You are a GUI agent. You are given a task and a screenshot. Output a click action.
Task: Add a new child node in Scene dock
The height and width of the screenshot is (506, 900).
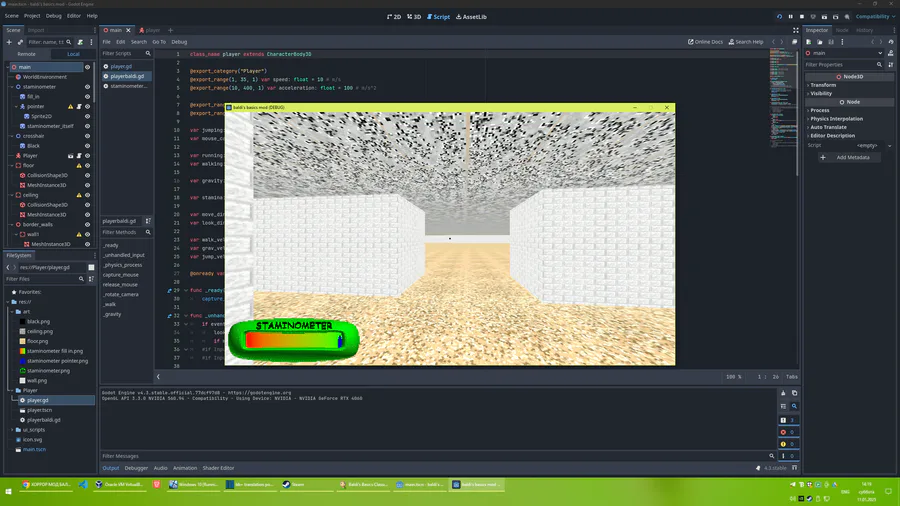pos(9,42)
